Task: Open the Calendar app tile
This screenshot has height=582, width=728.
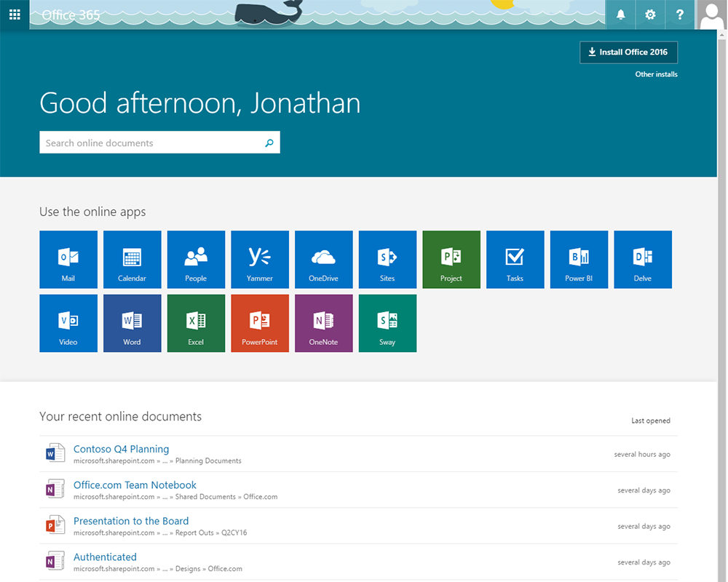Action: [x=132, y=259]
